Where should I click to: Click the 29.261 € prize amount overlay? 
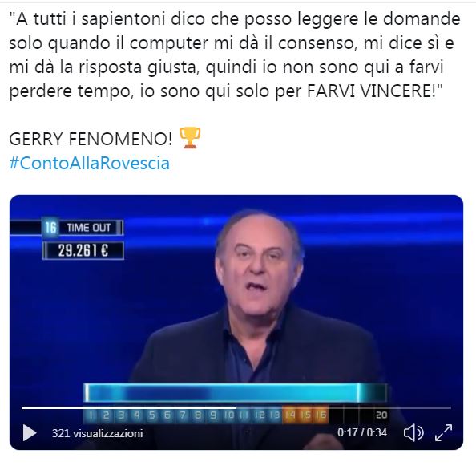click(83, 251)
